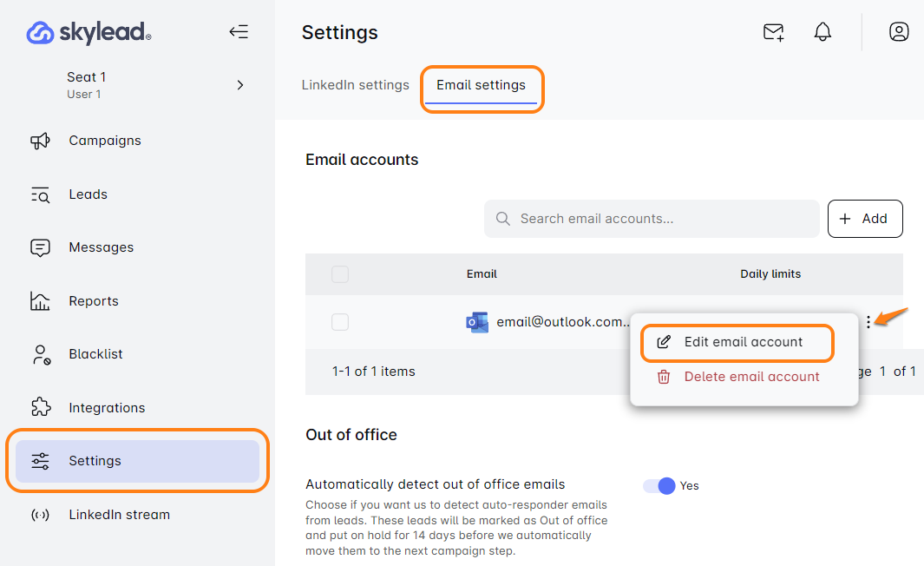Collapse the sidebar with the arrow icon

[x=239, y=32]
